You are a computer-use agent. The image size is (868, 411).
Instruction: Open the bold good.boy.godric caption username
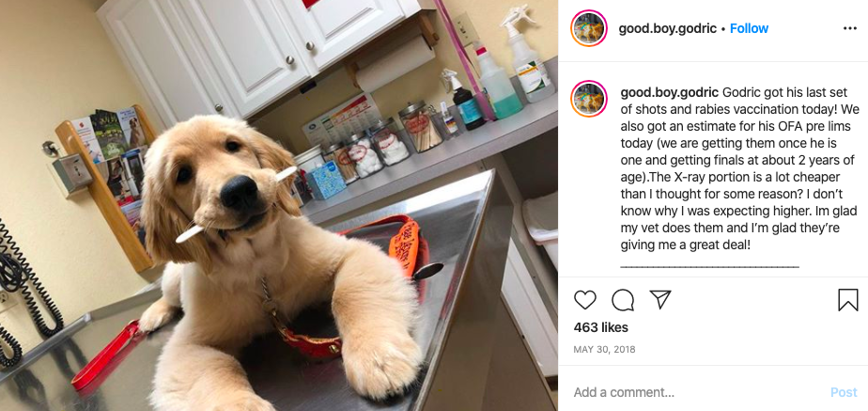point(669,92)
